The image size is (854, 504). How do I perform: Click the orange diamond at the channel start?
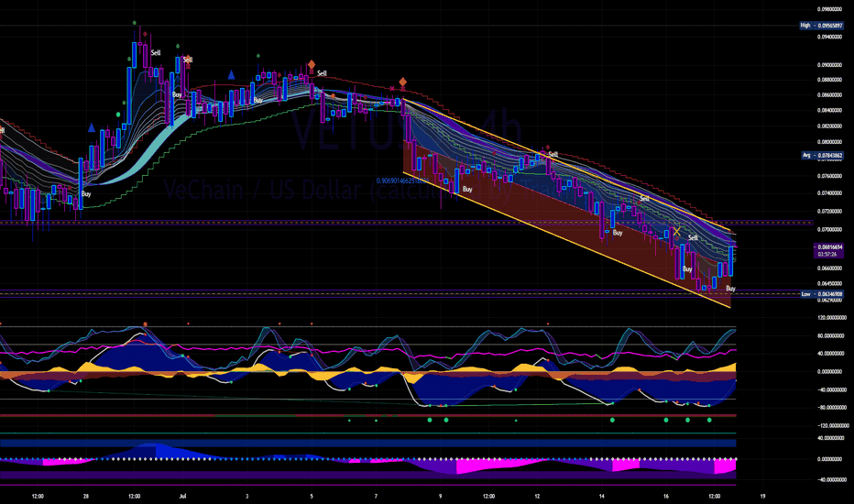click(x=402, y=82)
